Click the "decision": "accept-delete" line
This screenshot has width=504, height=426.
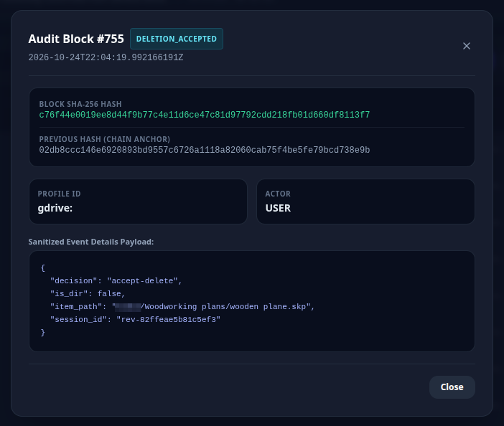pyautogui.click(x=116, y=281)
